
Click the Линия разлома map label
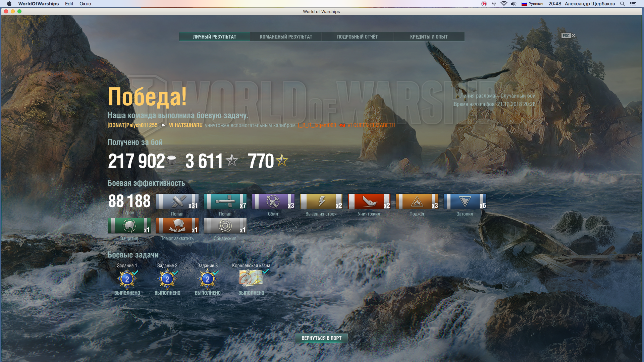[x=478, y=96]
